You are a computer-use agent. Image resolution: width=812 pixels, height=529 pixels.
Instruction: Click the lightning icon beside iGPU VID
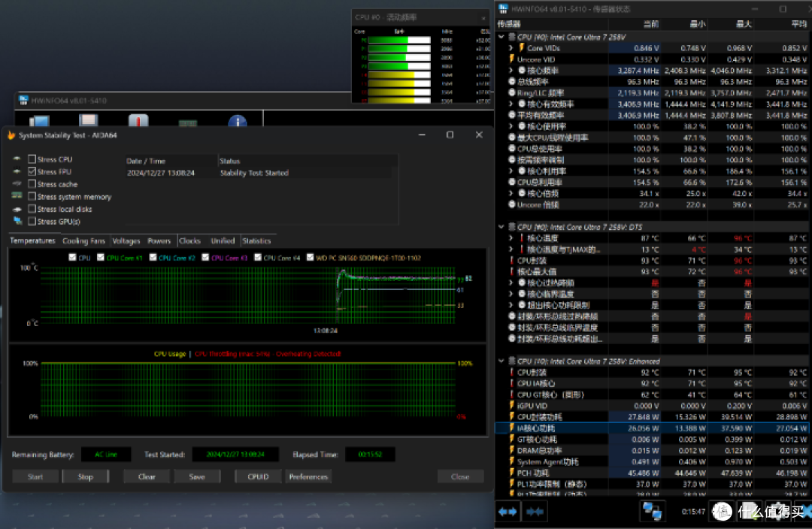tap(512, 405)
